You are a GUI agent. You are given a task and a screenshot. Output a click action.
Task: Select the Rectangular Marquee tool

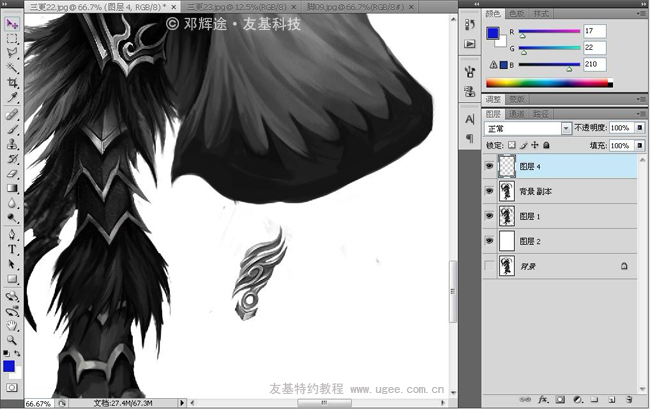click(x=12, y=39)
